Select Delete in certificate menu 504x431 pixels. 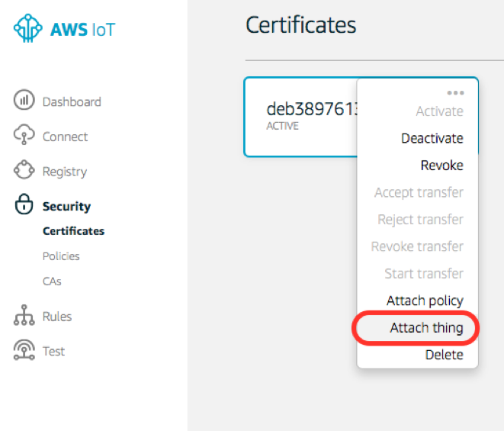(x=444, y=354)
